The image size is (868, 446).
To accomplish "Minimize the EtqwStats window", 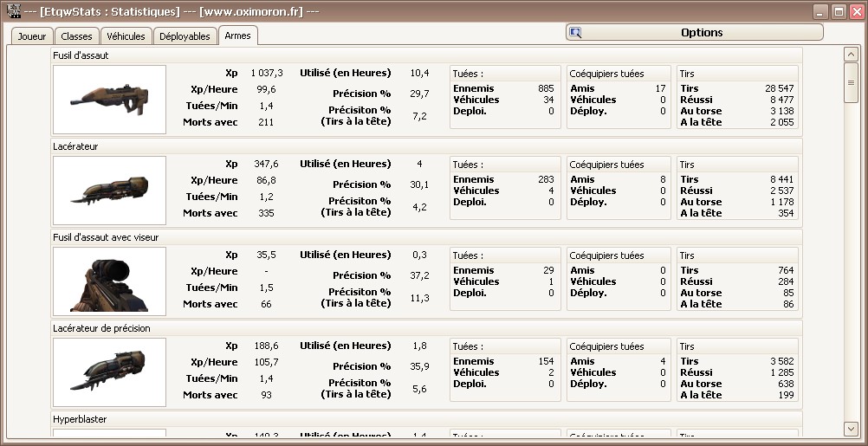I will click(x=822, y=11).
